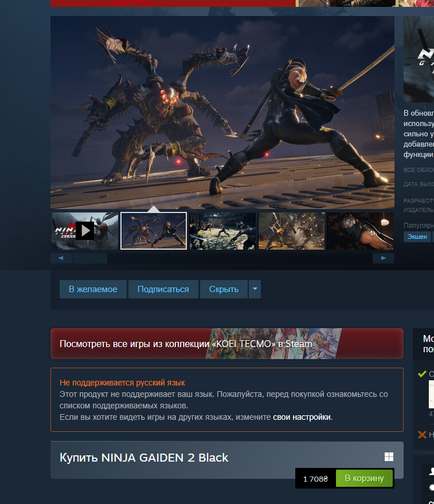Viewport: 434px width, 504px height.
Task: Expand the dropdown arrow next to Скрыть
Action: [x=255, y=289]
